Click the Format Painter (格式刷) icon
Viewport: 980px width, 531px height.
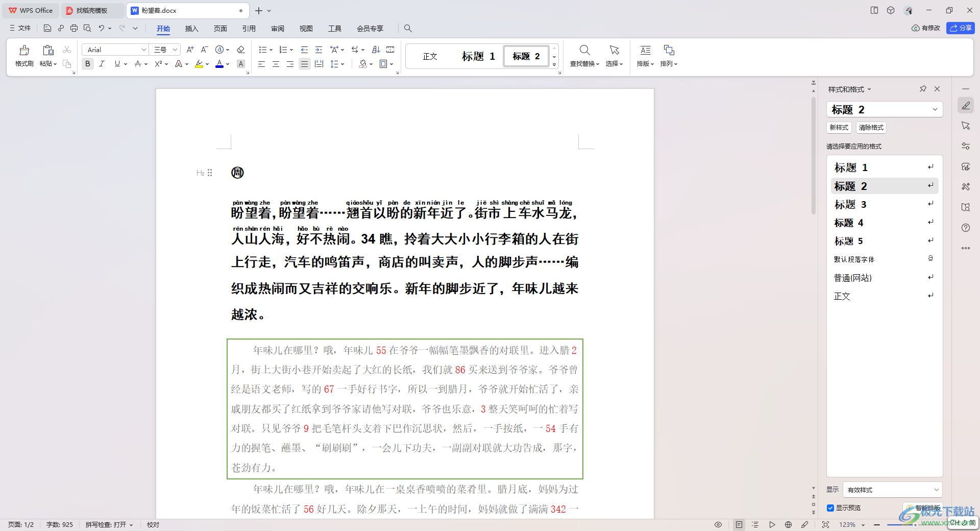pyautogui.click(x=24, y=56)
